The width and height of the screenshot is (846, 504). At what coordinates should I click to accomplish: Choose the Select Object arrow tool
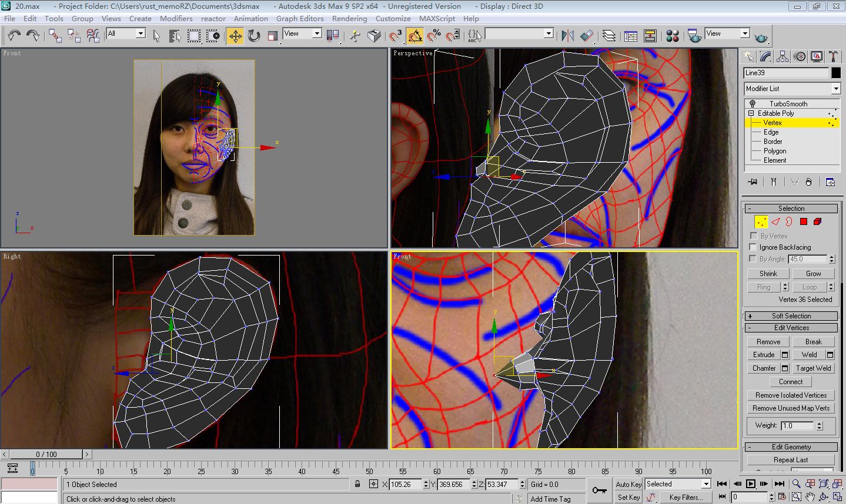pyautogui.click(x=156, y=36)
